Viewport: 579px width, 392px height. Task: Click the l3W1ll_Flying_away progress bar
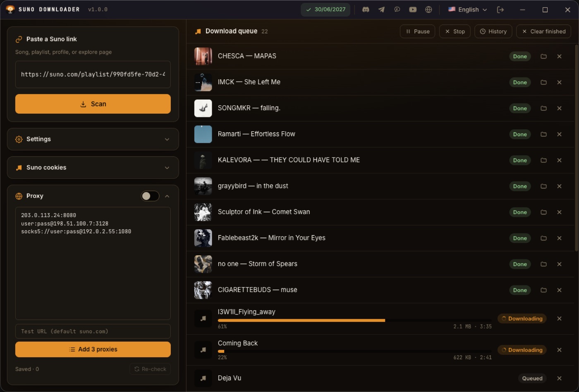(x=355, y=320)
